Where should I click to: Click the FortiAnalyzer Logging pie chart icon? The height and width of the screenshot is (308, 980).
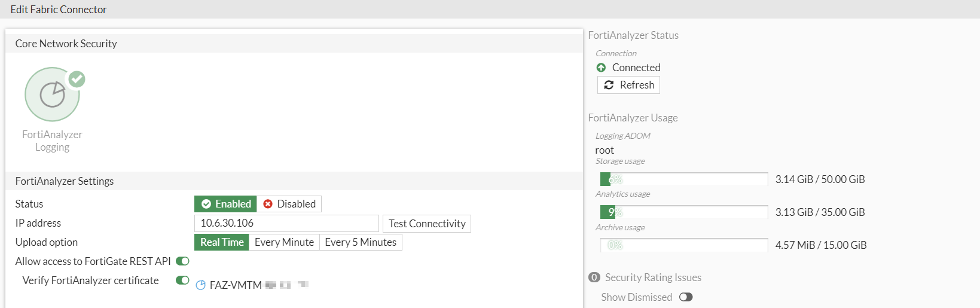[52, 94]
